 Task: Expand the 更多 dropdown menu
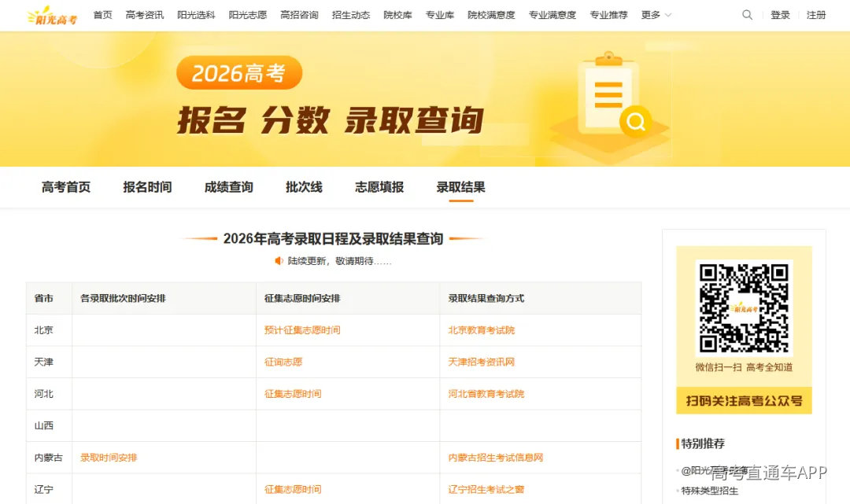[x=656, y=15]
